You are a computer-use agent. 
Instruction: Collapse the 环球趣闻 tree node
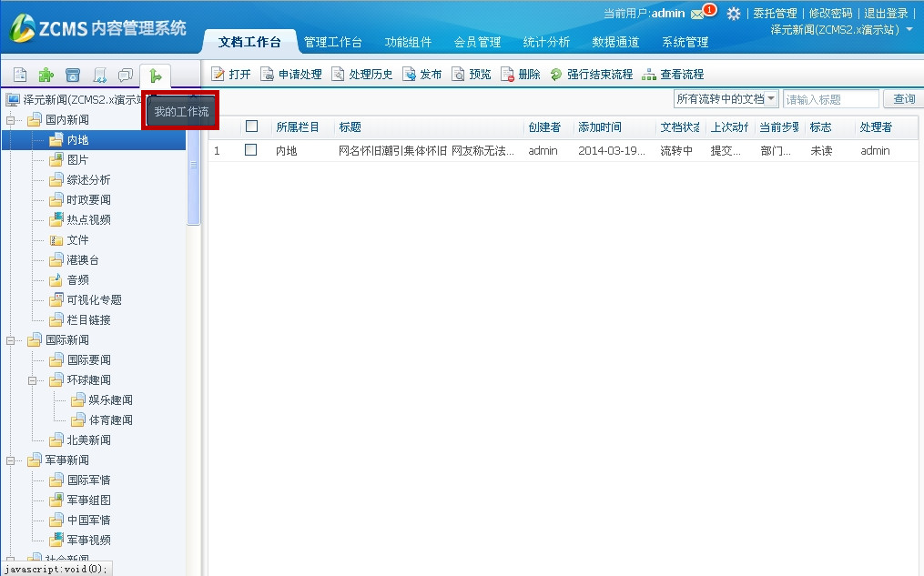[x=34, y=380]
